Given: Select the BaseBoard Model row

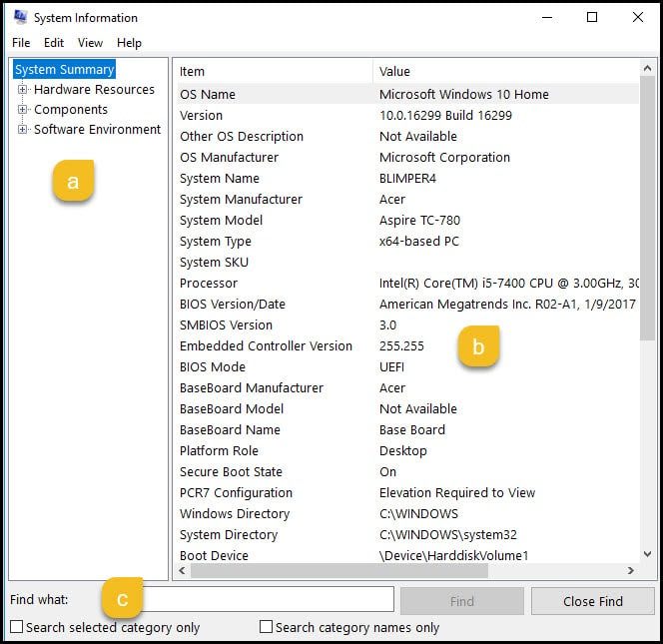Looking at the screenshot, I should click(406, 409).
